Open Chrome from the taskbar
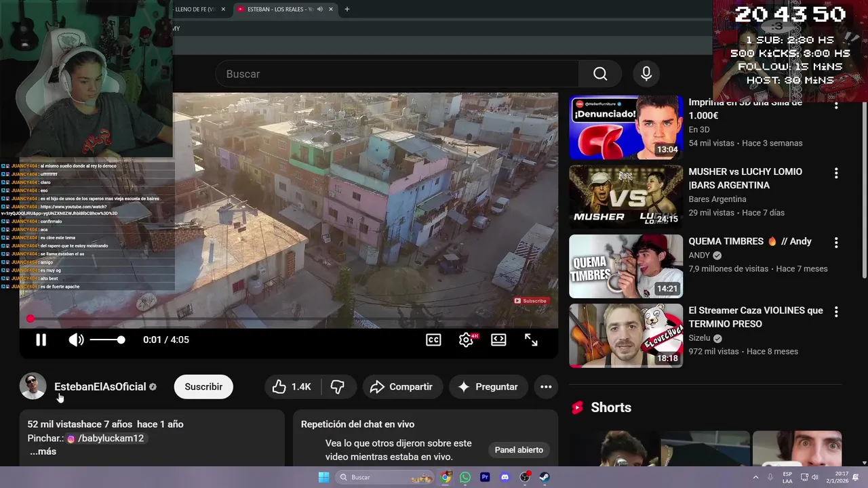This screenshot has width=868, height=488. (x=446, y=477)
